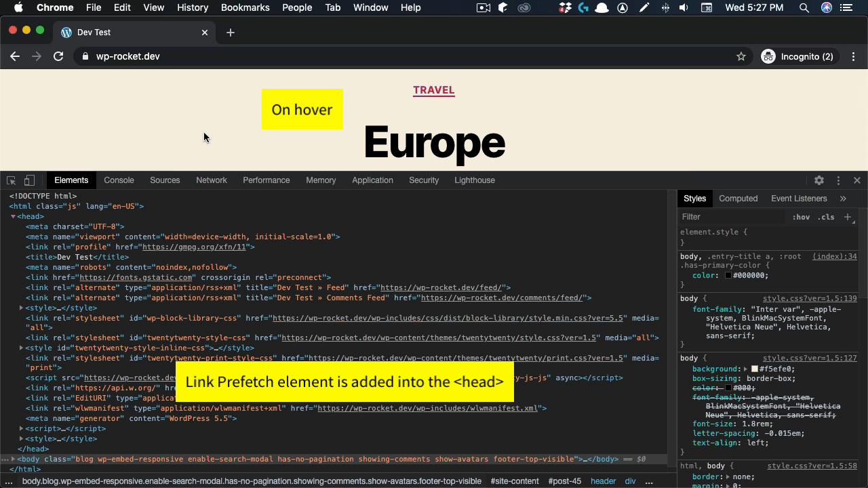Open Siri from the menu bar
This screenshot has height=488, width=868.
tap(827, 7)
